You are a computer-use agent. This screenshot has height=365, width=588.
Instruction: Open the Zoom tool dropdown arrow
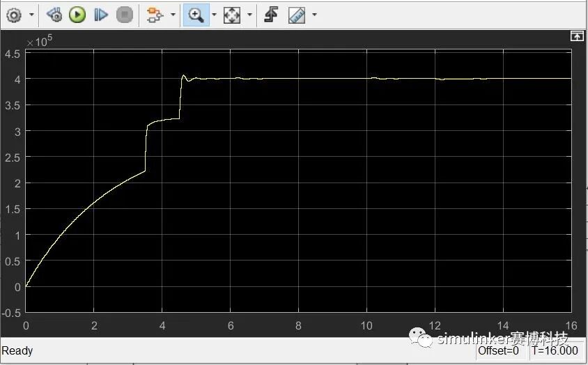[x=214, y=15]
